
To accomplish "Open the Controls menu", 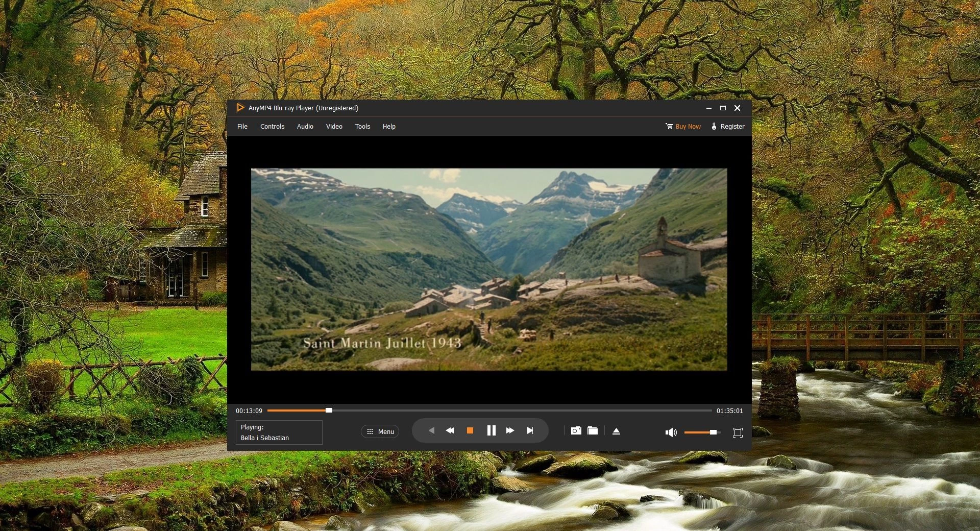I will 272,127.
